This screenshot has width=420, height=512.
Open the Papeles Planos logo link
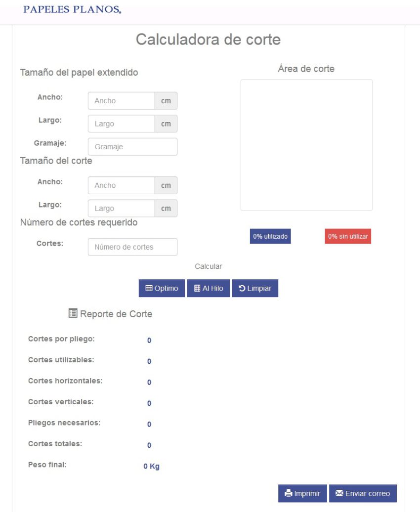(72, 10)
